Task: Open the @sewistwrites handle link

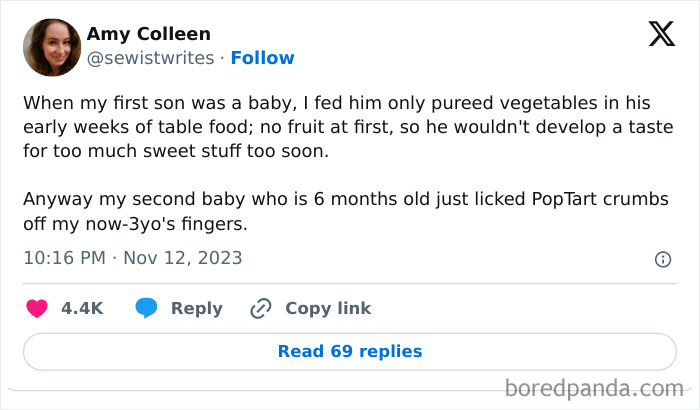Action: coord(150,58)
